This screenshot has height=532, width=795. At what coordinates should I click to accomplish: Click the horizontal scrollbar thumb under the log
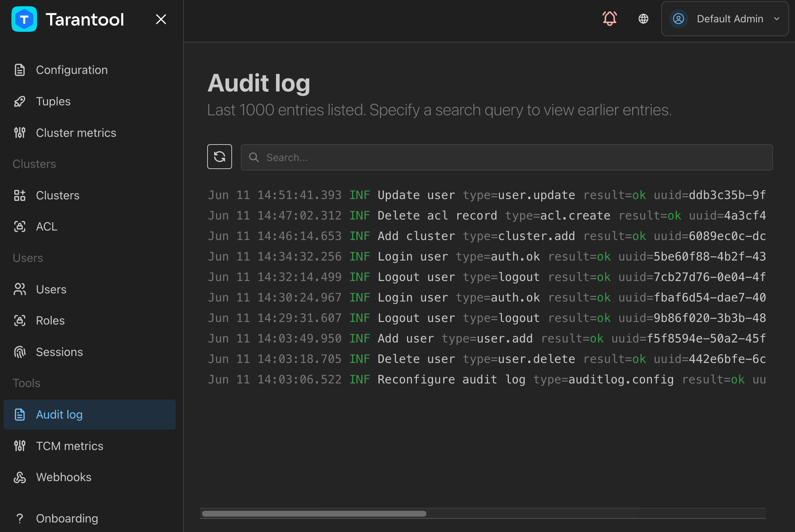314,514
